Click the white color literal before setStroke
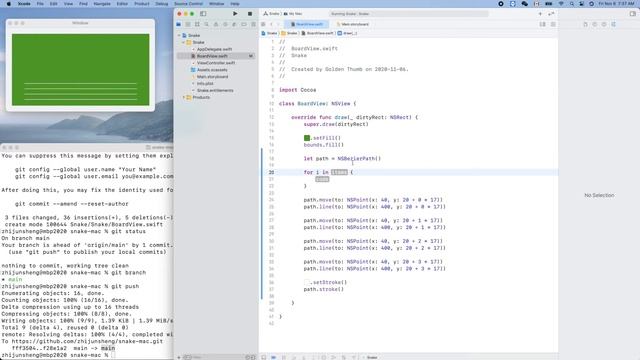This screenshot has width=640, height=360. [x=307, y=282]
